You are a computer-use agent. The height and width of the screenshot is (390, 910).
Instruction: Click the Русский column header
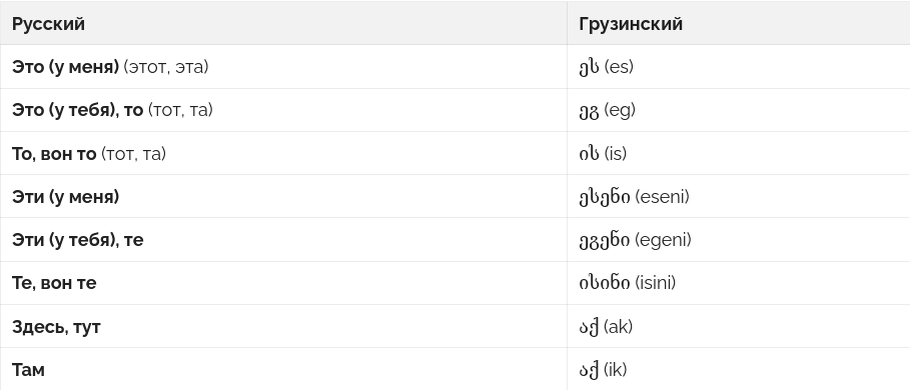click(48, 24)
